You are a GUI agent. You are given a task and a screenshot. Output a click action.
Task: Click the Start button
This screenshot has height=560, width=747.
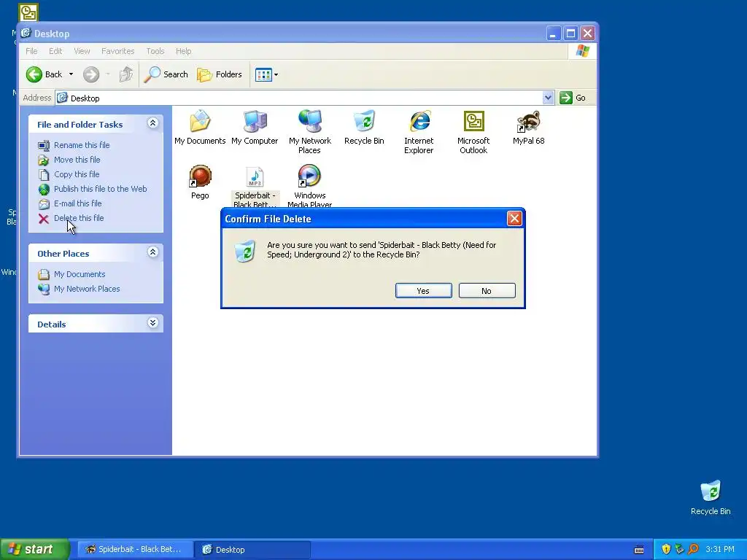click(x=34, y=549)
